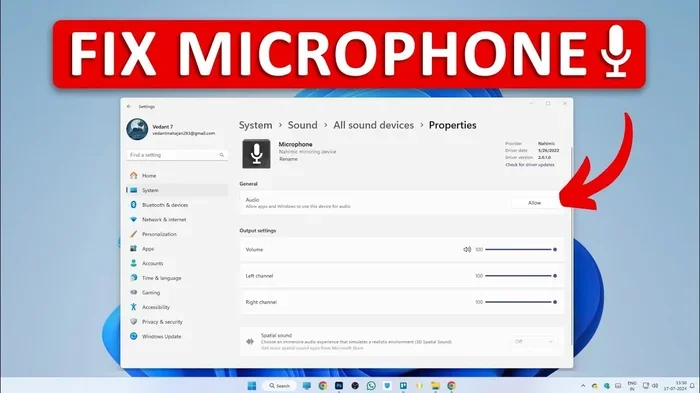Viewport: 700px width, 393px height.
Task: Adjust the Right channel slider
Action: 520,302
